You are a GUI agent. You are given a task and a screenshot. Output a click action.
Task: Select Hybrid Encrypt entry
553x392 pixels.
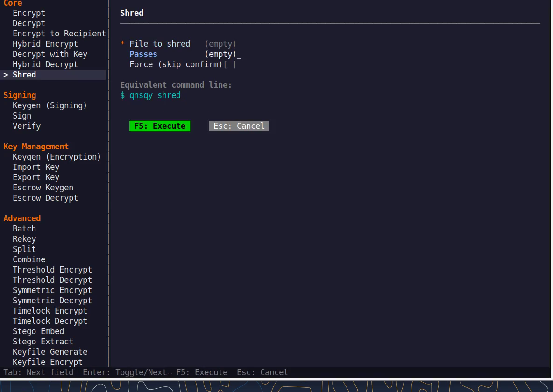point(45,44)
